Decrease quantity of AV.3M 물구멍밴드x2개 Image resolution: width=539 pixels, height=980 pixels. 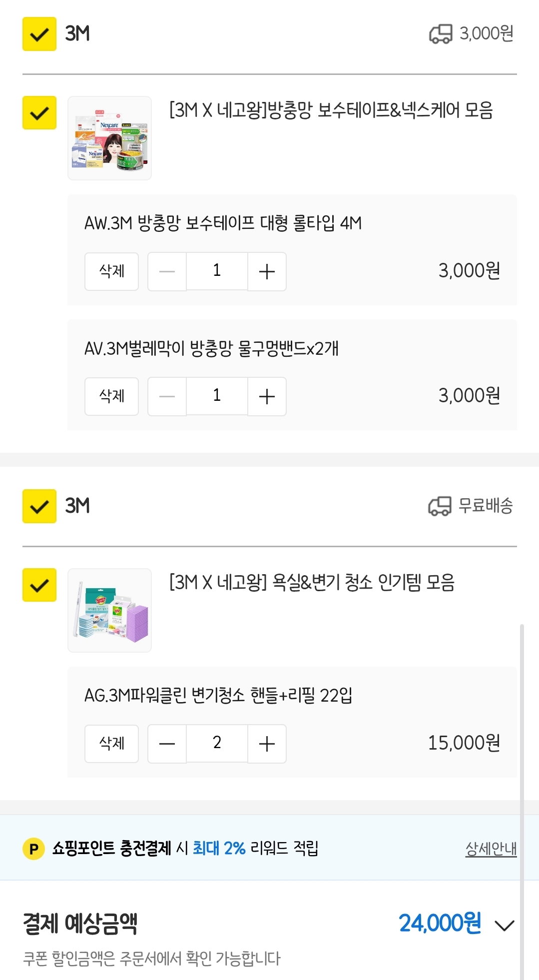167,396
